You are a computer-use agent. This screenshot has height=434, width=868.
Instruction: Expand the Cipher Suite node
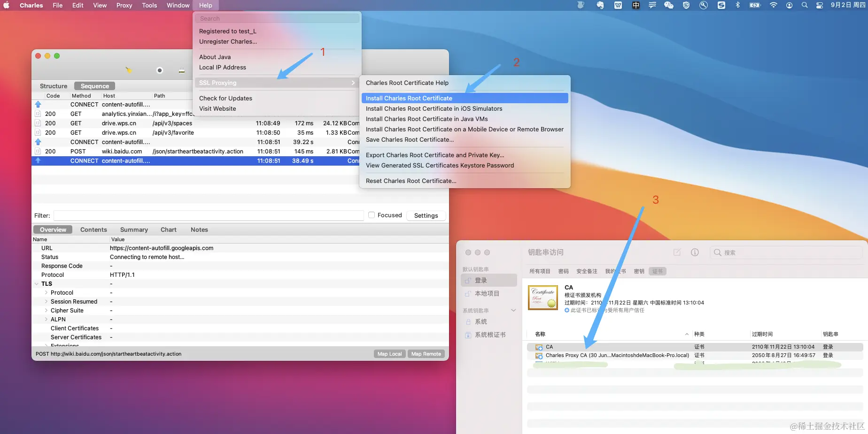click(x=46, y=311)
